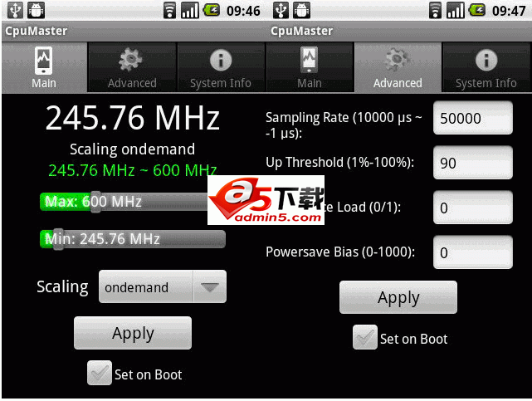The image size is (532, 401).
Task: Click CpuMaster title in left screen
Action: click(37, 31)
